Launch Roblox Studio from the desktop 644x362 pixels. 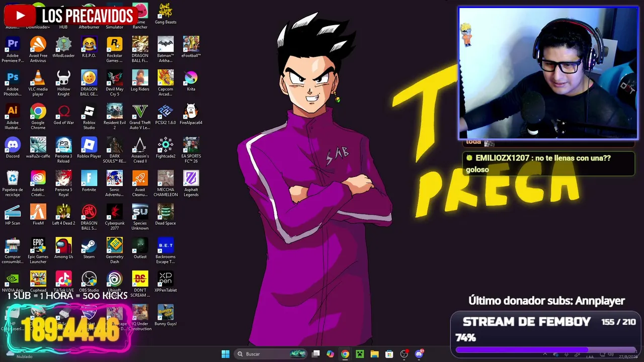coord(89,117)
